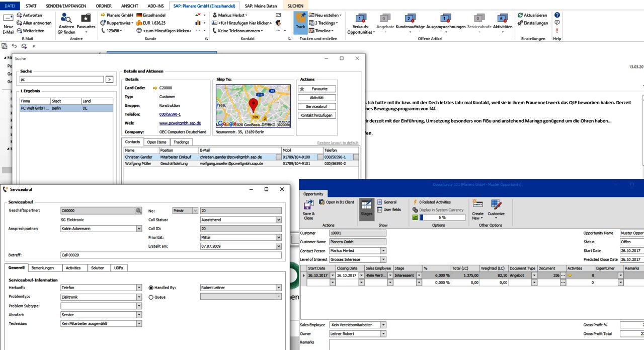Click the Kontakt hinzufügen button
This screenshot has width=644, height=350.
click(316, 115)
